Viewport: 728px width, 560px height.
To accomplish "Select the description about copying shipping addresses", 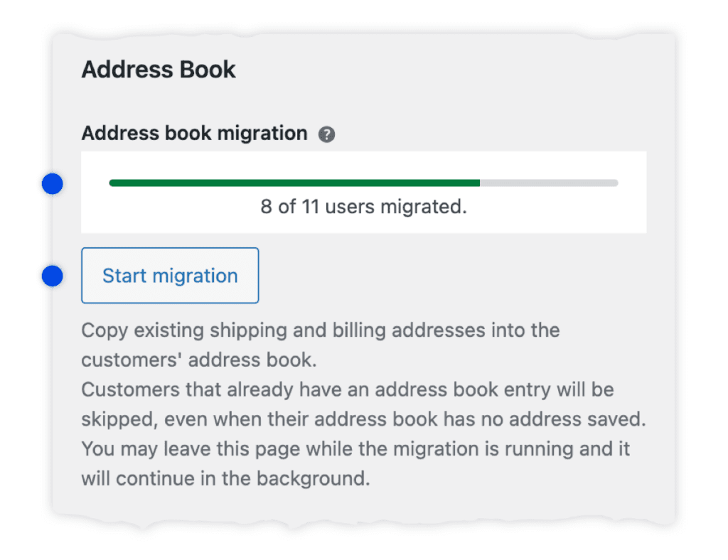I will point(320,345).
